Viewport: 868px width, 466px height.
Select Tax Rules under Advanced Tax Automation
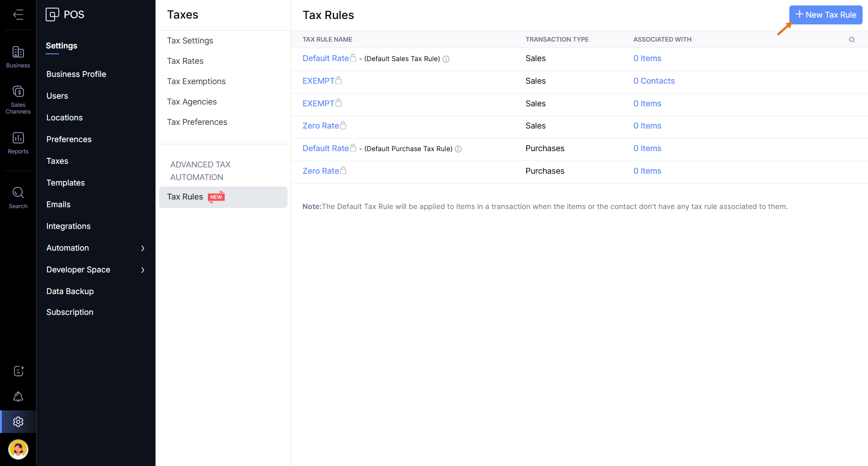click(185, 197)
